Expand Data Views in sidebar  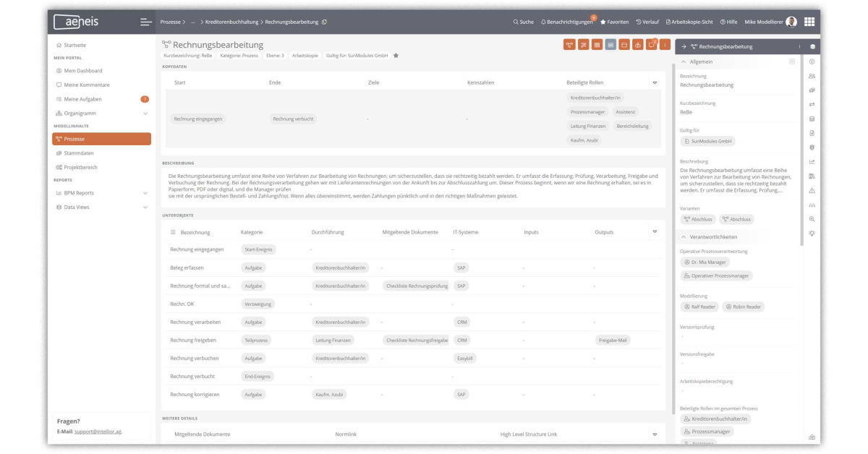point(145,207)
